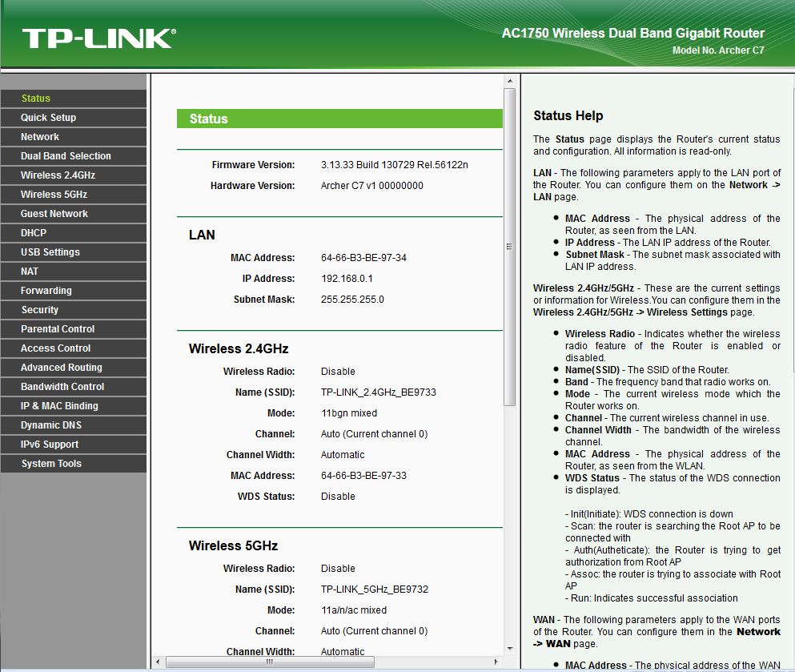Open Security settings
Viewport: 795px width, 672px height.
click(74, 310)
